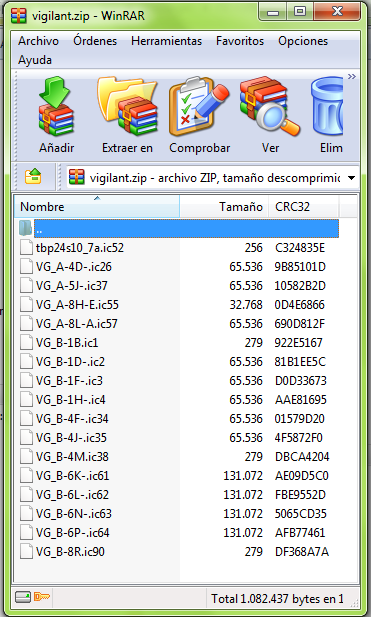Click CRC32 value DBCA4204
The width and height of the screenshot is (371, 617).
(x=302, y=457)
